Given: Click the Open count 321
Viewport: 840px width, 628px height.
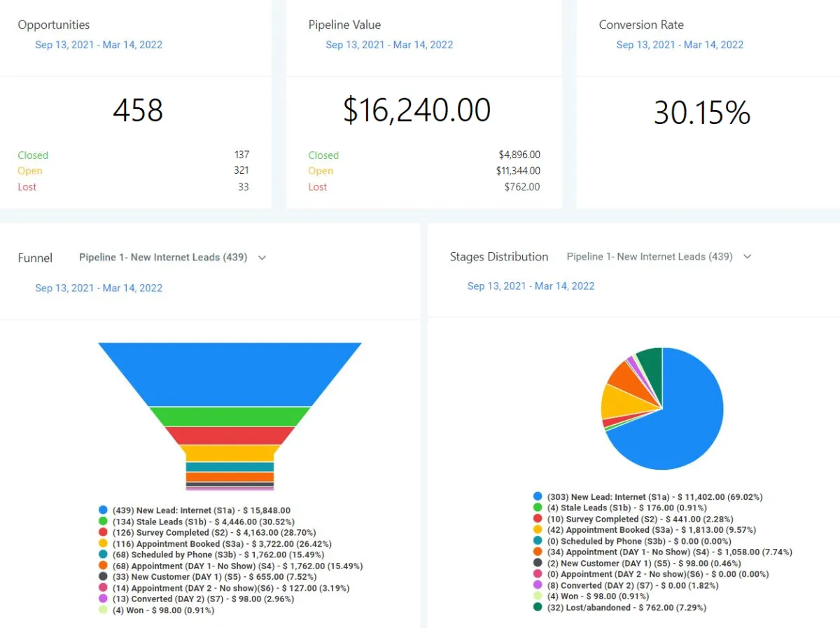Looking at the screenshot, I should click(241, 170).
